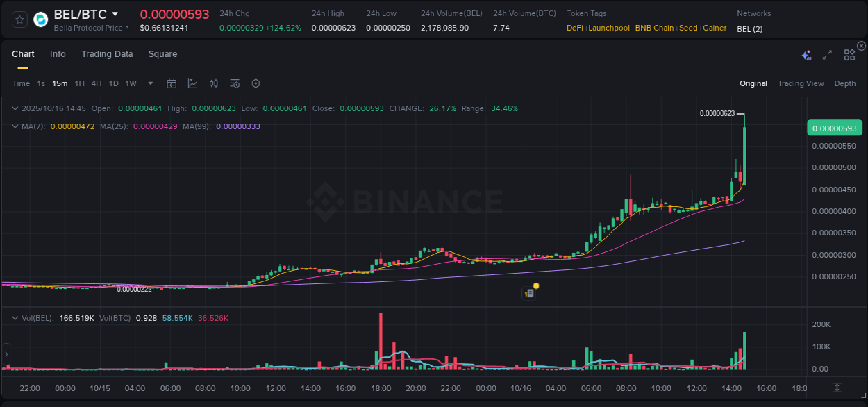This screenshot has height=407, width=868.
Task: Collapse the OHLC info row chevron
Action: [x=15, y=108]
